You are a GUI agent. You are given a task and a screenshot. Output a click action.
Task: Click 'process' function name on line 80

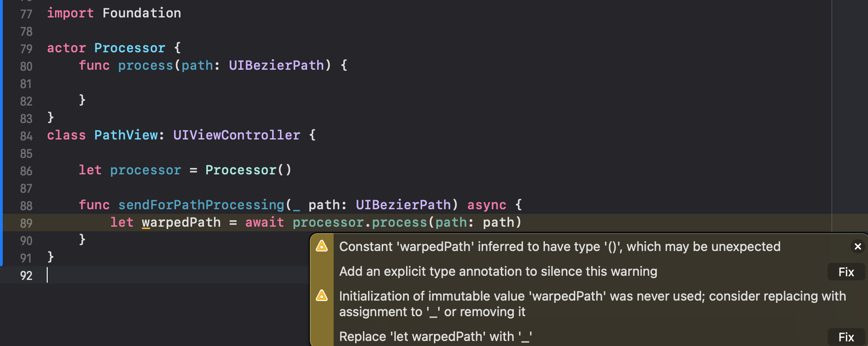coord(145,66)
